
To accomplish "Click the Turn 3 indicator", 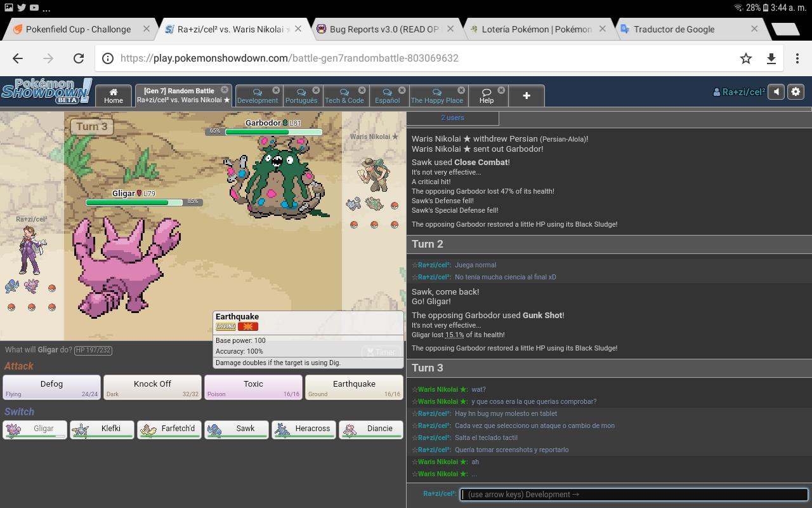I will pos(91,126).
